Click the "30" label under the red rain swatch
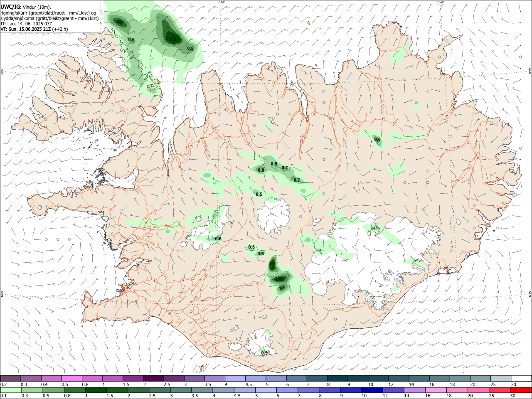The width and height of the screenshot is (532, 399). 513,396
